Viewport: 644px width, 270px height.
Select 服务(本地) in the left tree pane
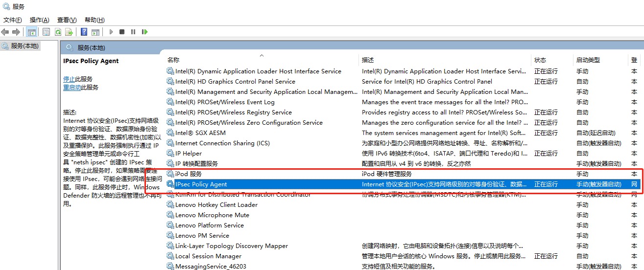tap(25, 45)
